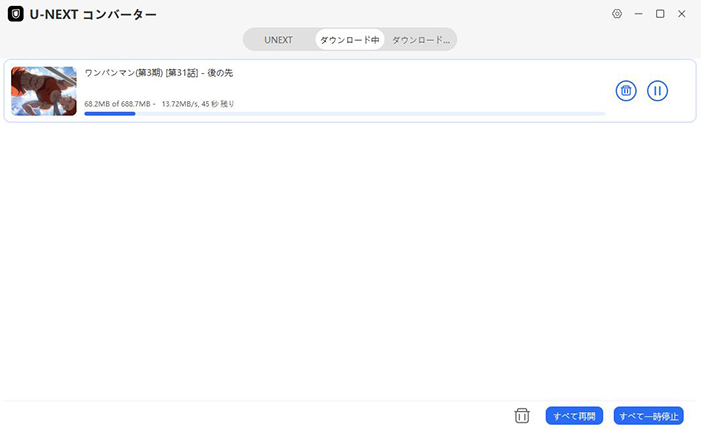Click the download progress bar
701x430 pixels.
click(x=345, y=114)
